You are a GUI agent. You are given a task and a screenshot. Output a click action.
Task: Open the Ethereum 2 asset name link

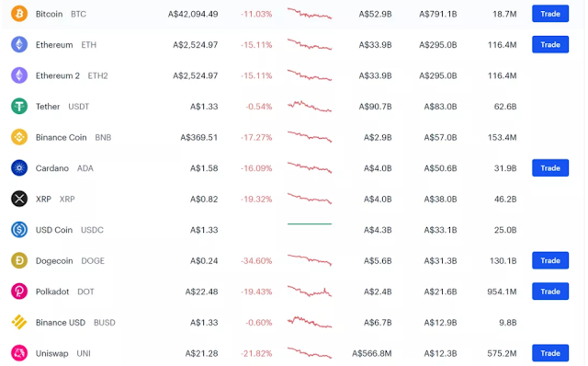[x=58, y=75]
